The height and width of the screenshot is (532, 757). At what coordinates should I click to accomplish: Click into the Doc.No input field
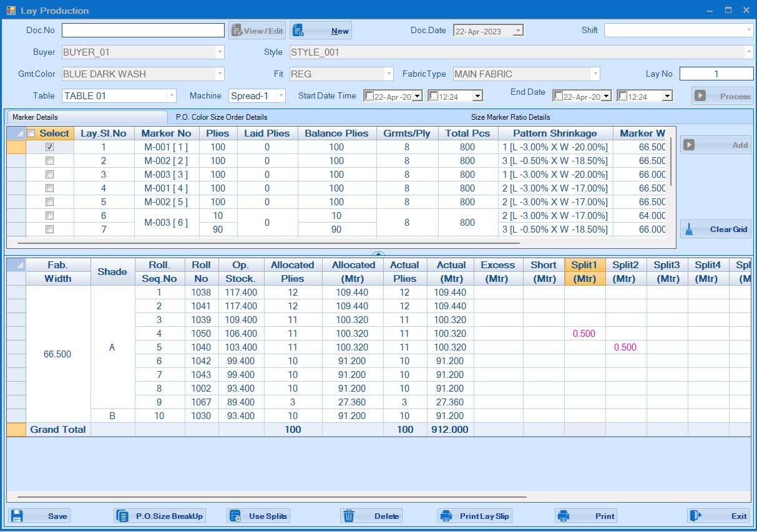[143, 31]
